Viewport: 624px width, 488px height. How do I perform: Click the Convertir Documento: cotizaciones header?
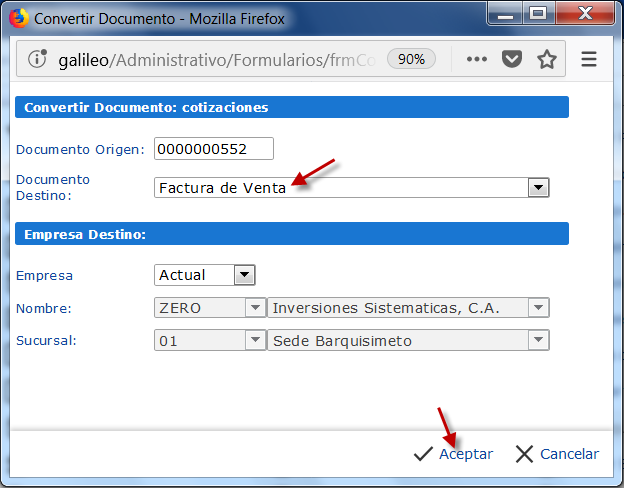click(x=292, y=107)
